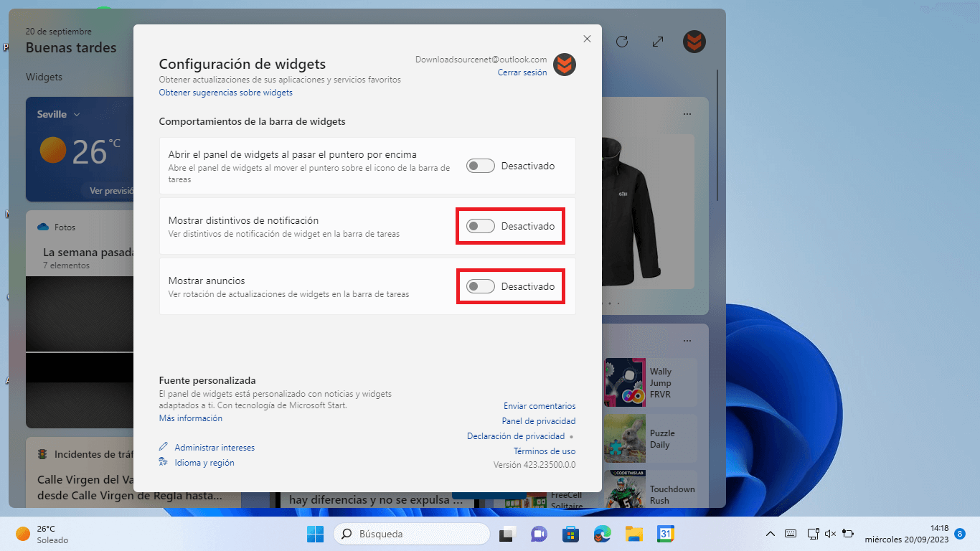This screenshot has height=551, width=980.
Task: Open Administrar intereses link
Action: 215,448
